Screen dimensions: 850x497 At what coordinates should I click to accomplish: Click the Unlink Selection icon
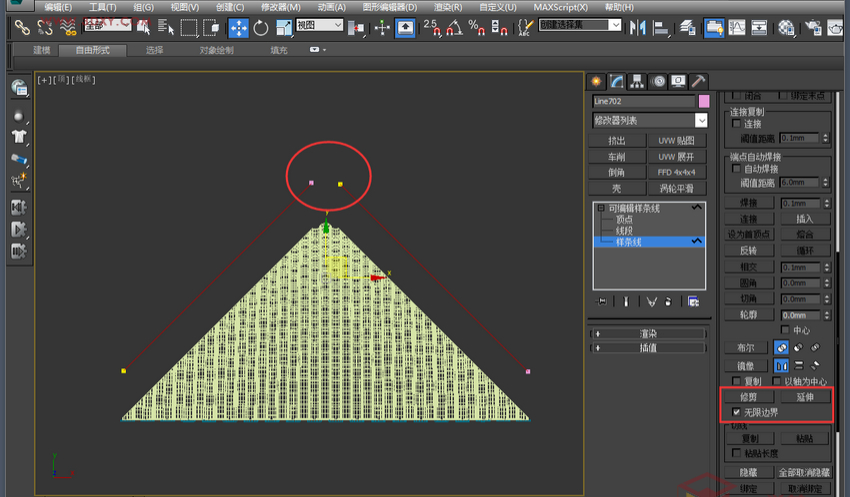(x=45, y=27)
